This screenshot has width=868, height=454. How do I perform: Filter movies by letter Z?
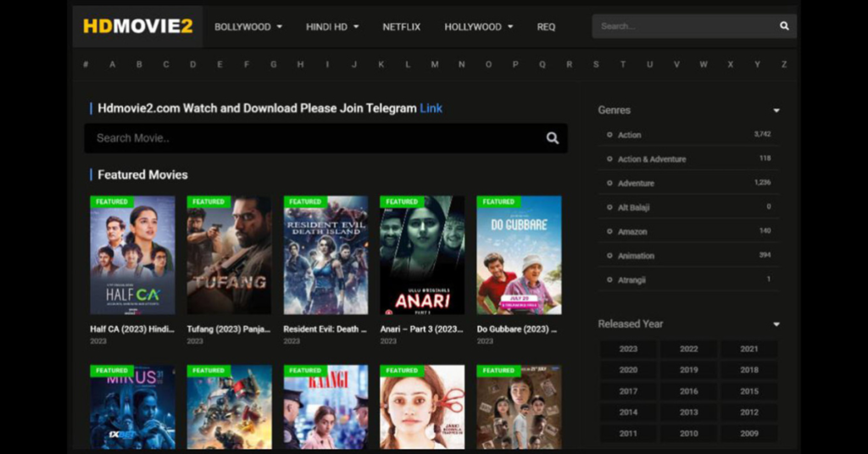point(784,64)
